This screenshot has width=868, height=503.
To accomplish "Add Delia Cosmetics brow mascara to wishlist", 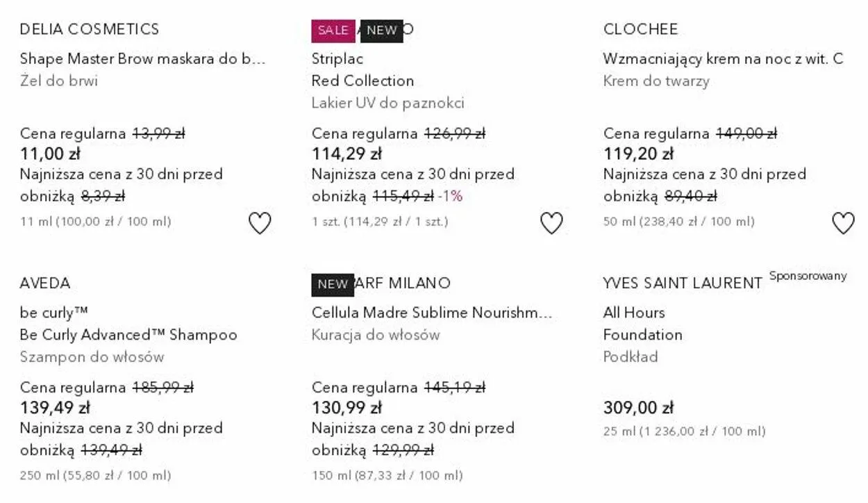I will pos(260,223).
